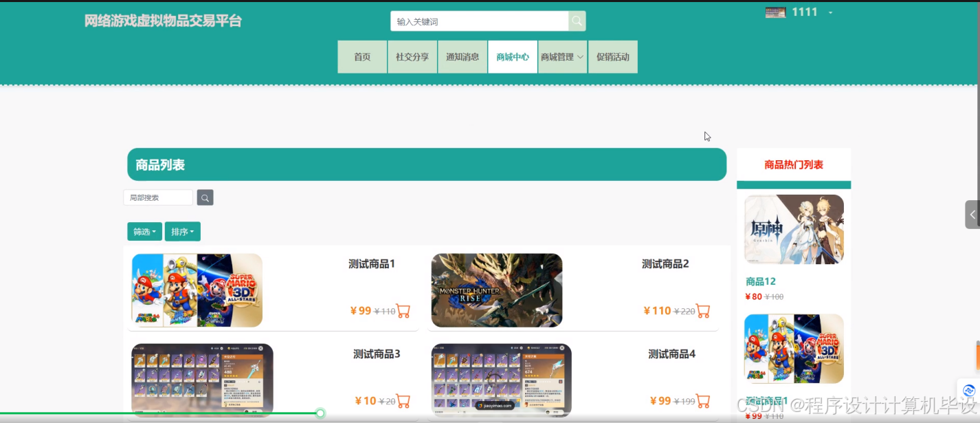Open the 测试商品4 title link
Viewport: 980px width, 423px height.
pyautogui.click(x=672, y=354)
